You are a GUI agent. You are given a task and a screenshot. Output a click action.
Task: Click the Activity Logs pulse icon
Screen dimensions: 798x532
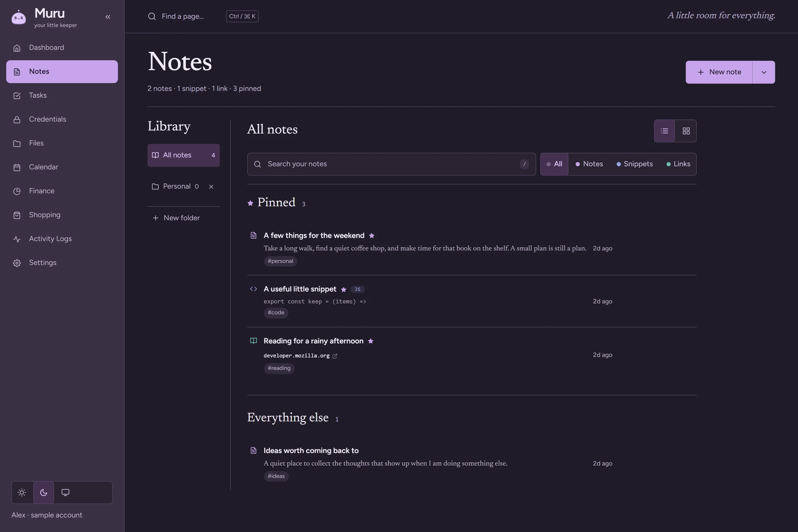[x=17, y=239]
